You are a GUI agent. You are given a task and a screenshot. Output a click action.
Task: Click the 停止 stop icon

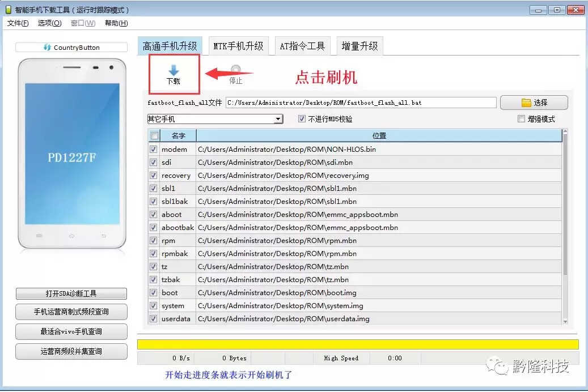[x=236, y=69]
